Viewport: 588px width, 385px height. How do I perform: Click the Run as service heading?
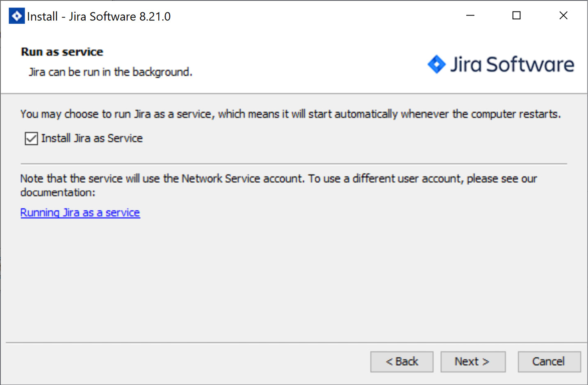(62, 52)
